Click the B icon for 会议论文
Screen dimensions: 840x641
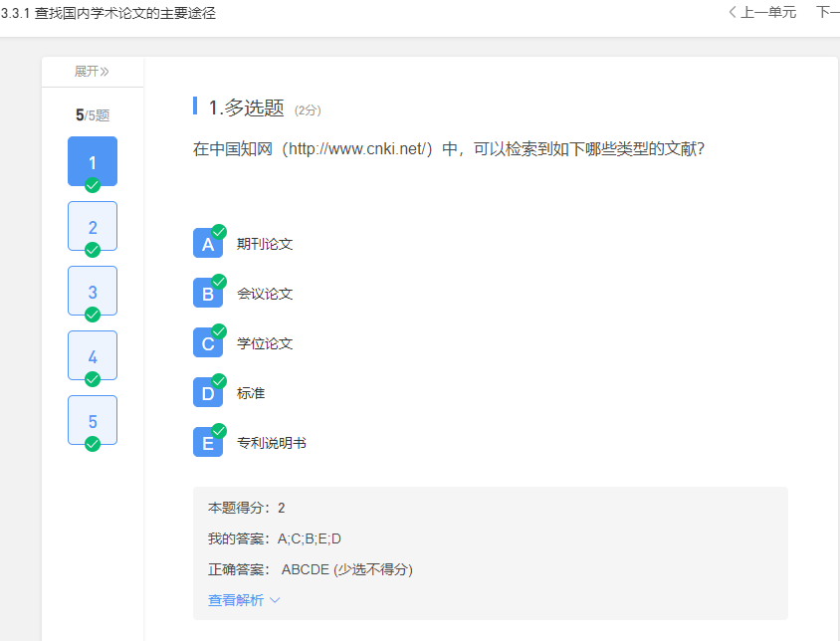[208, 293]
